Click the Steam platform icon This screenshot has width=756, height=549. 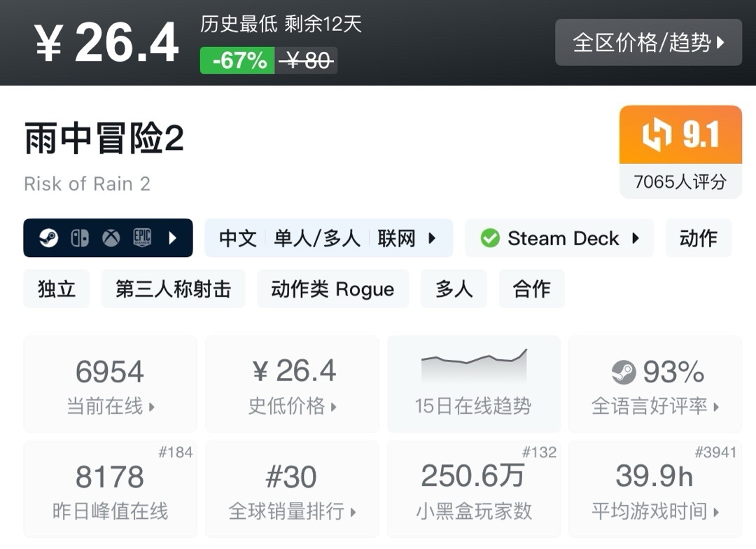tap(49, 238)
